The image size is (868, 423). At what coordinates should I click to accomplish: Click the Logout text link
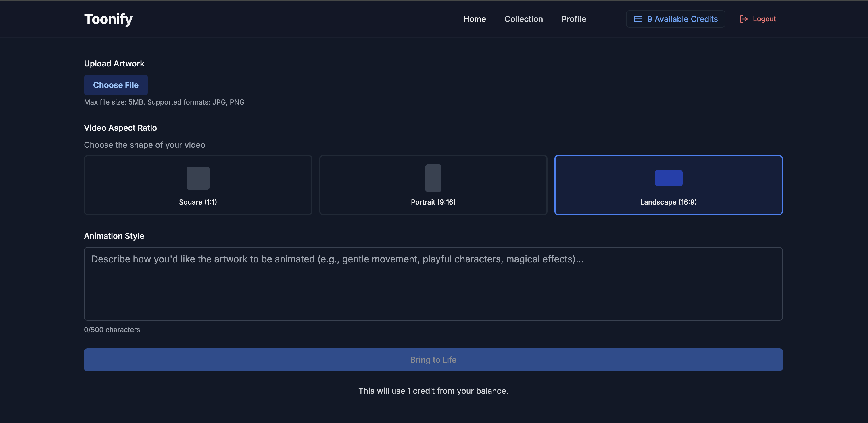pos(764,19)
